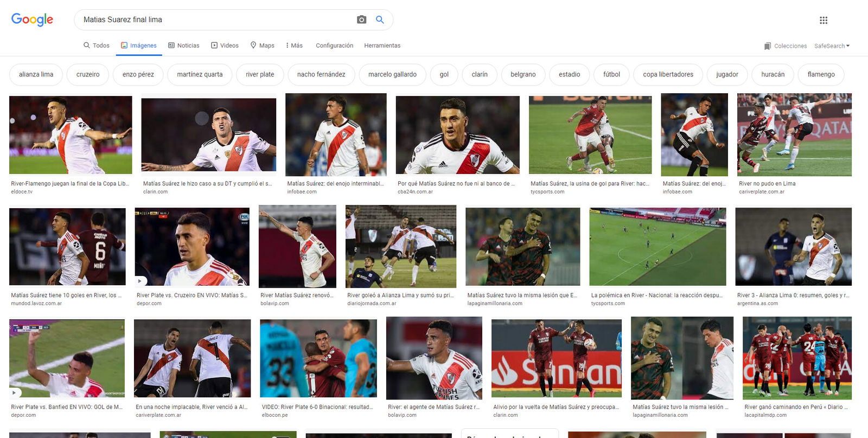
Task: Click caption 'Matías Suárez: del enojo interminabl...'
Action: [335, 184]
